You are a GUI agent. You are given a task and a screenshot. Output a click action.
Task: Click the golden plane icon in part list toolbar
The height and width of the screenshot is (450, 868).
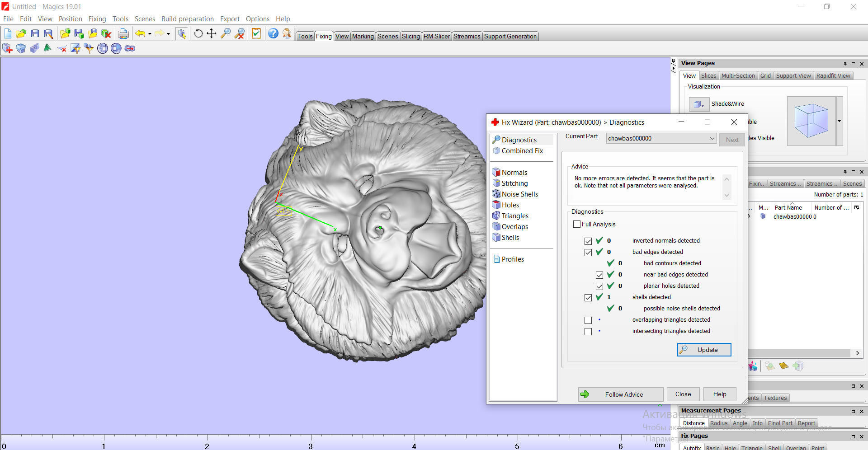tap(784, 366)
